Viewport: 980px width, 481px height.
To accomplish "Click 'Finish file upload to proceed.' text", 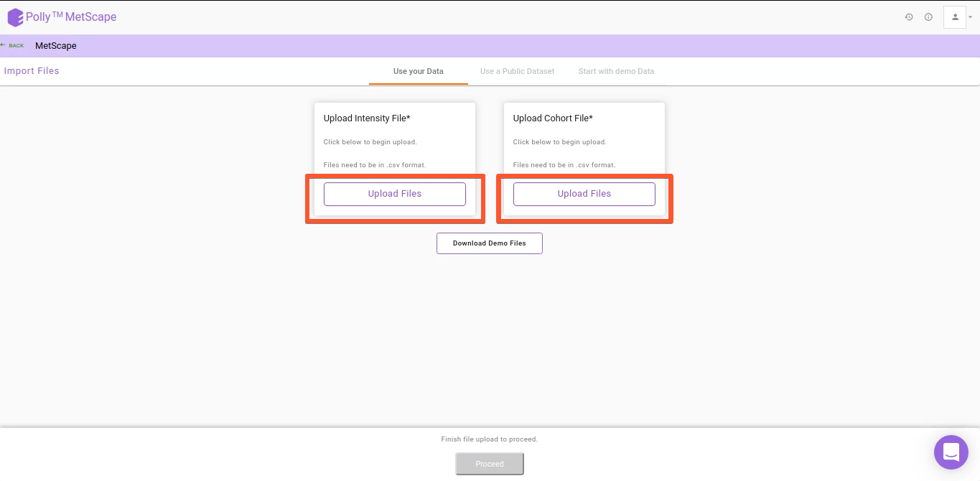I will pos(490,439).
